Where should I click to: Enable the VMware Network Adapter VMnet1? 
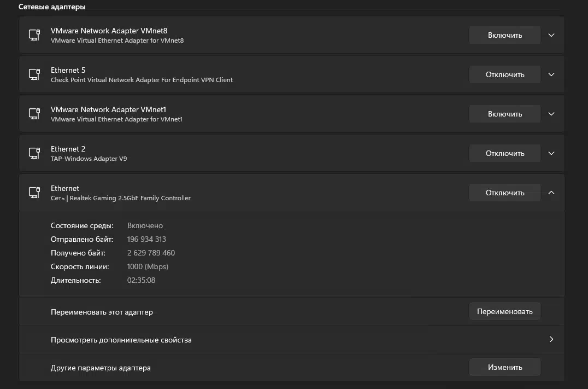[505, 114]
